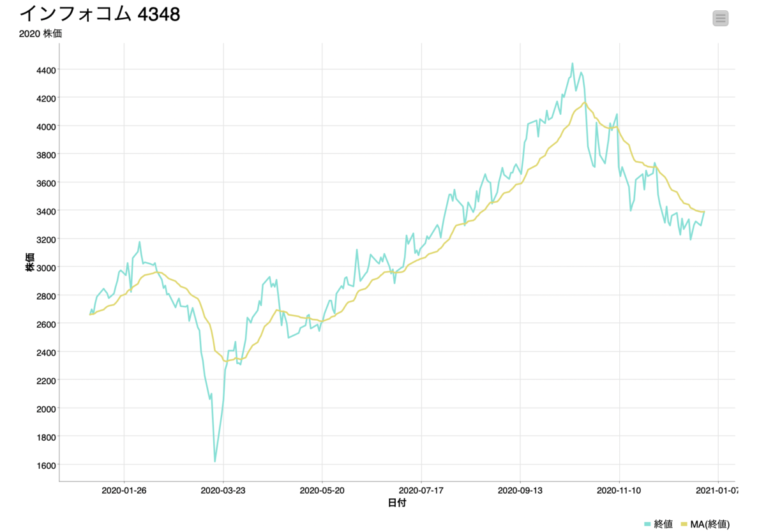This screenshot has height=532, width=766.
Task: Click the x-axis label 2020-09-13
Action: coord(520,491)
